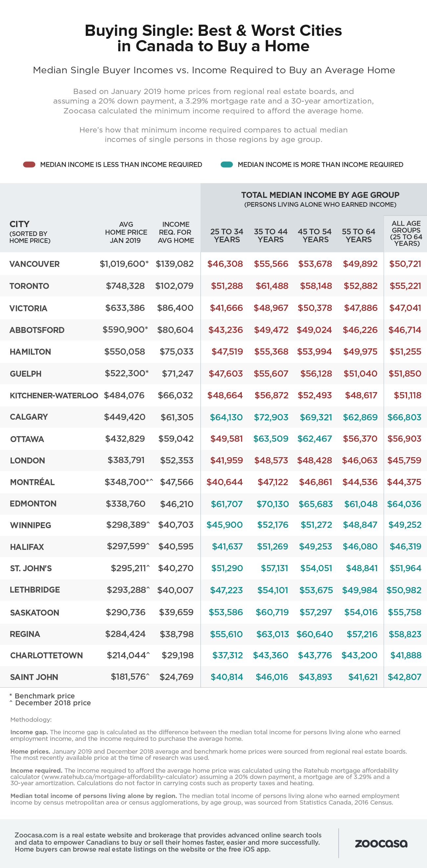This screenshot has height=868, width=427.
Task: Click the infographic main title
Action: point(213,38)
